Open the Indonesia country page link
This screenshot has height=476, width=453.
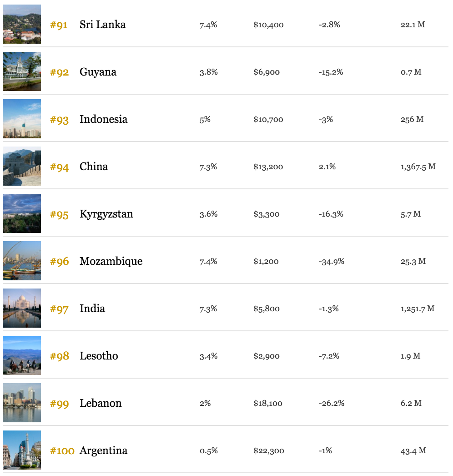(x=103, y=119)
